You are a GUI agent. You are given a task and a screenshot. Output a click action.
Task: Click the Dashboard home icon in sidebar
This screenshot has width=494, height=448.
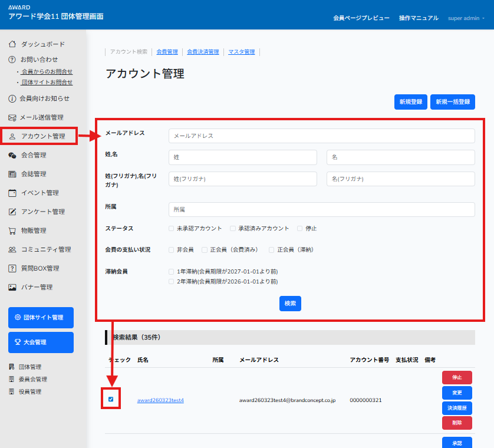pos(12,44)
